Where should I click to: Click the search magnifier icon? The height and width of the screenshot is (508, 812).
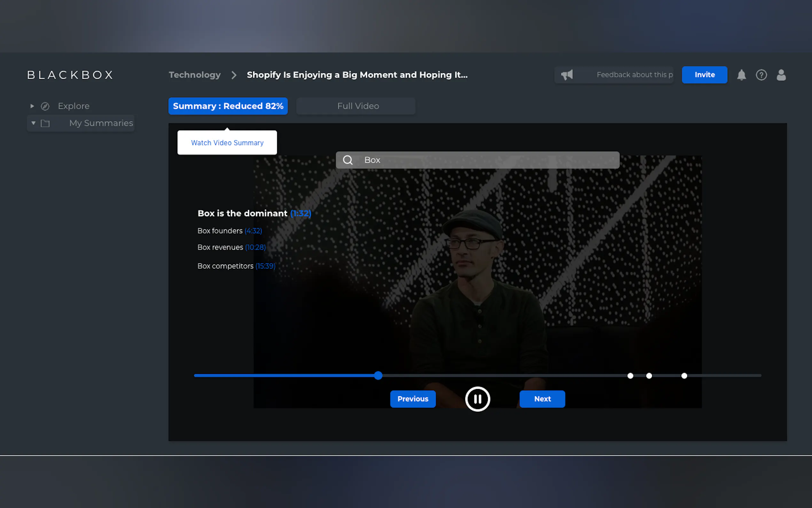pos(348,160)
